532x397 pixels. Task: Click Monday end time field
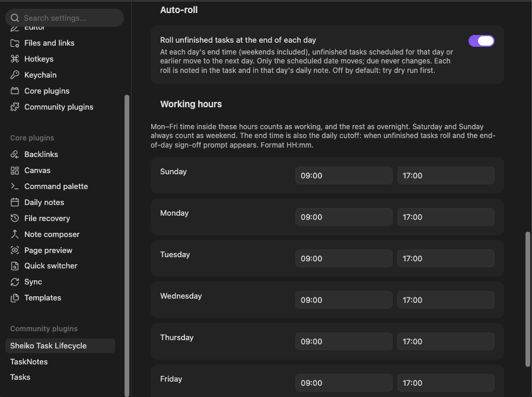446,217
